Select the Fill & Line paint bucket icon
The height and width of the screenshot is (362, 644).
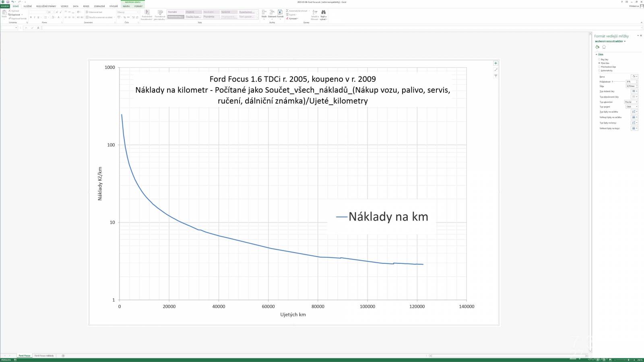[x=597, y=47]
